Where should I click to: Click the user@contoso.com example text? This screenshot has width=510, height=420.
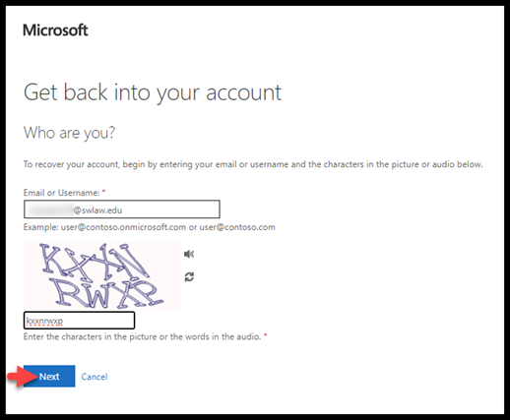pyautogui.click(x=237, y=227)
